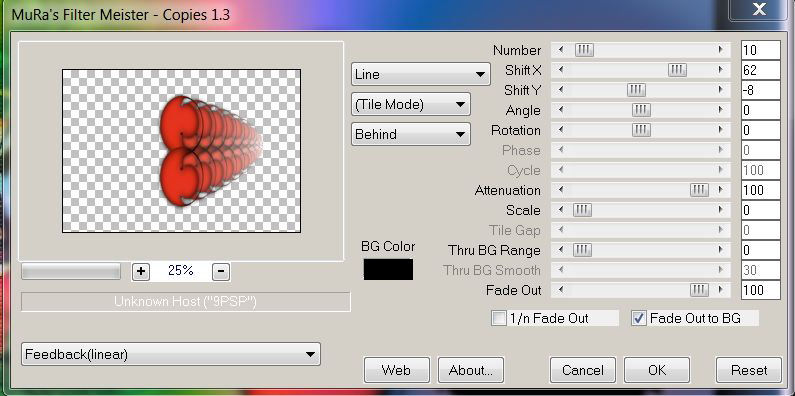Click left arrow of Angle slider
Image resolution: width=795 pixels, height=396 pixels.
pyautogui.click(x=561, y=110)
